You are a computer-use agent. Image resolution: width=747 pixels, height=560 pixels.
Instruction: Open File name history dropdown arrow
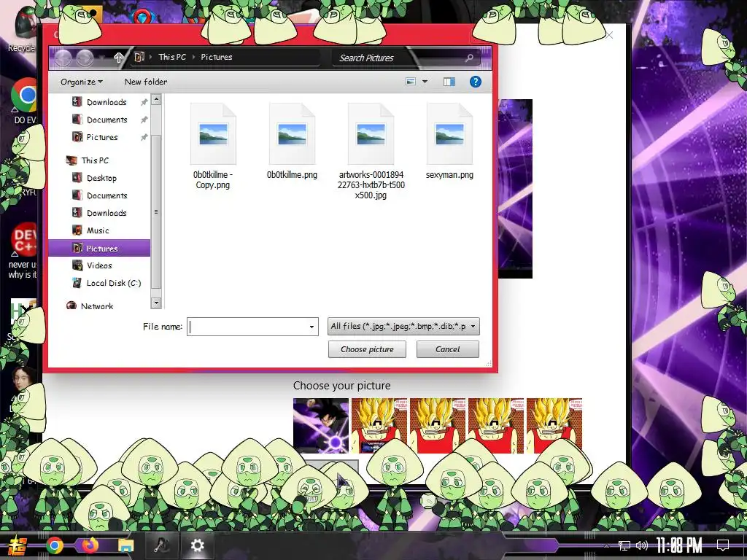click(x=311, y=327)
